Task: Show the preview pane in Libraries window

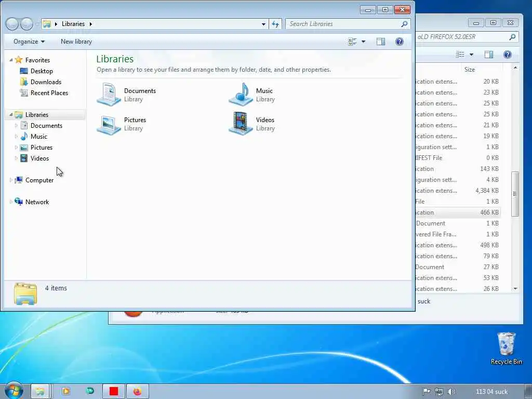Action: click(381, 42)
